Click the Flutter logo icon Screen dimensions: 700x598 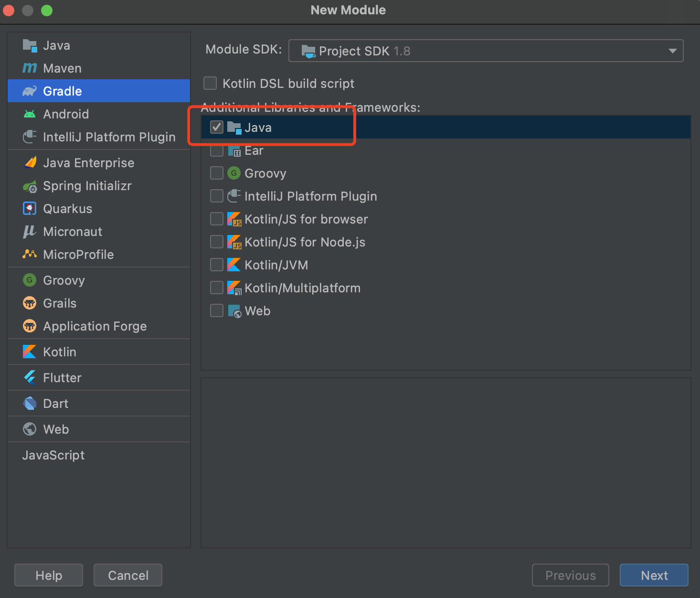point(30,378)
